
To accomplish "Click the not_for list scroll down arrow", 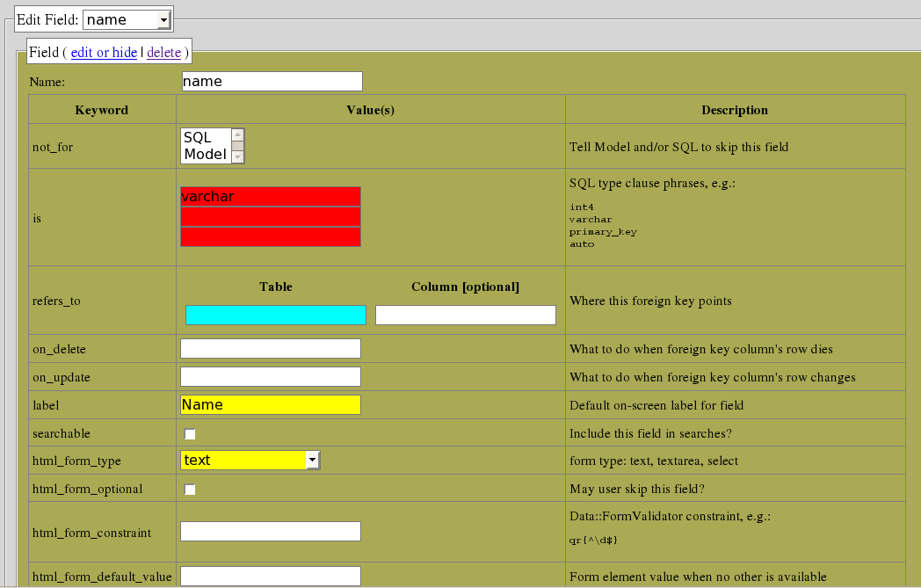I will [237, 156].
